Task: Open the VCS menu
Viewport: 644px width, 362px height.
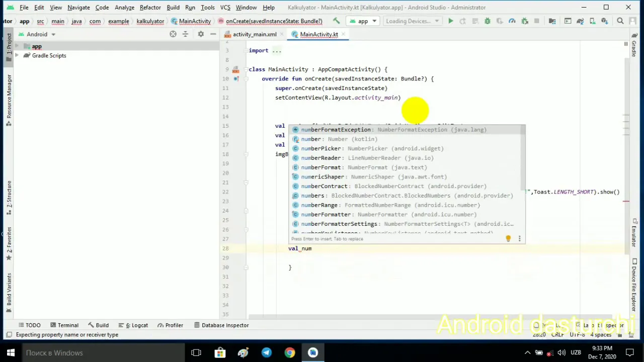Action: (x=225, y=8)
